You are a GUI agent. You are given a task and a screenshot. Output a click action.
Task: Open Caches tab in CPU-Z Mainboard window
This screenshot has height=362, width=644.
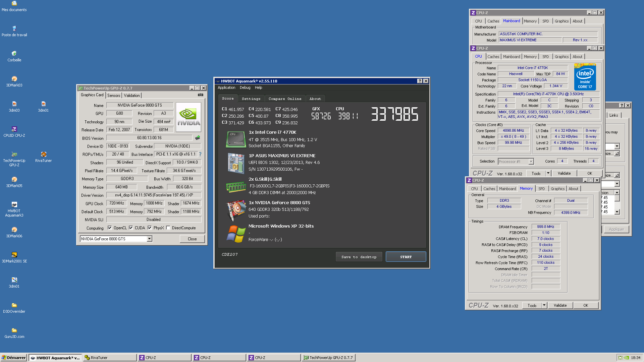point(493,21)
